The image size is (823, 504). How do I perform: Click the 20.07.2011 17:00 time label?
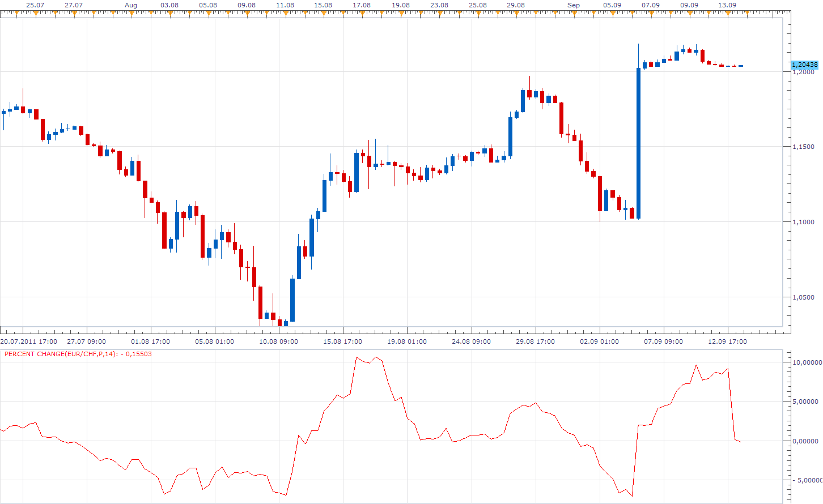point(29,341)
